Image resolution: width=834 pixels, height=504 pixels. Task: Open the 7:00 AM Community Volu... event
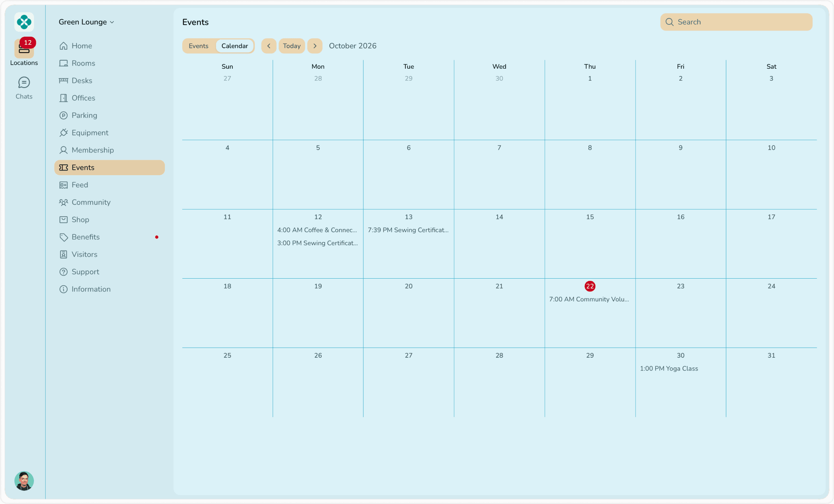(x=589, y=299)
